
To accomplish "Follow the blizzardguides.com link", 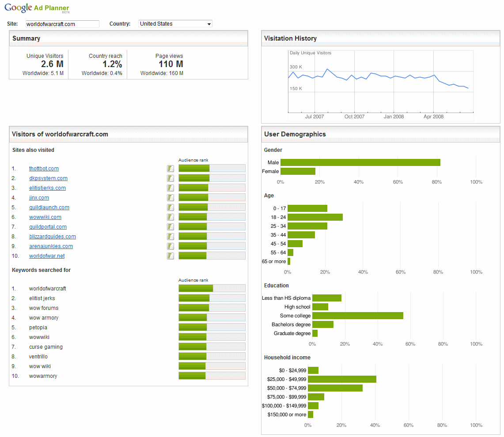I will coord(53,237).
